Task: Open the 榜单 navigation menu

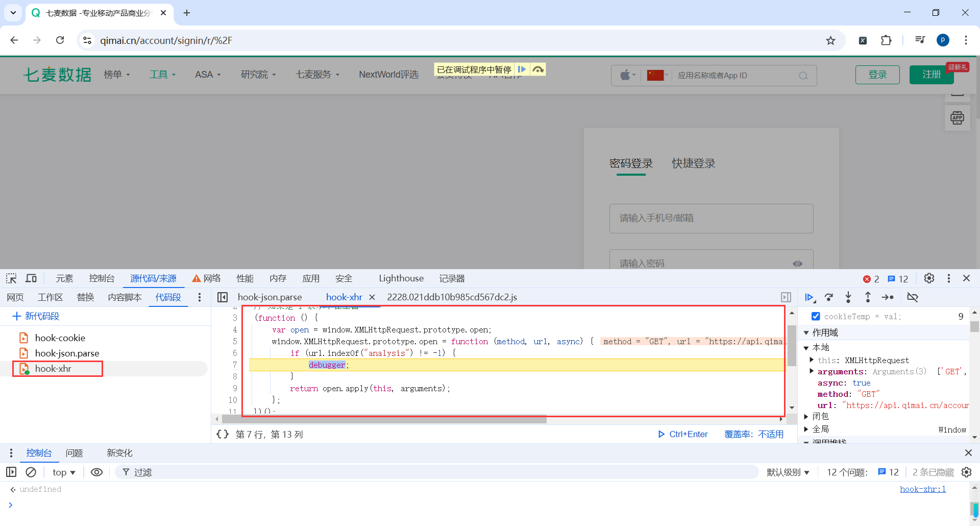Action: (x=117, y=75)
